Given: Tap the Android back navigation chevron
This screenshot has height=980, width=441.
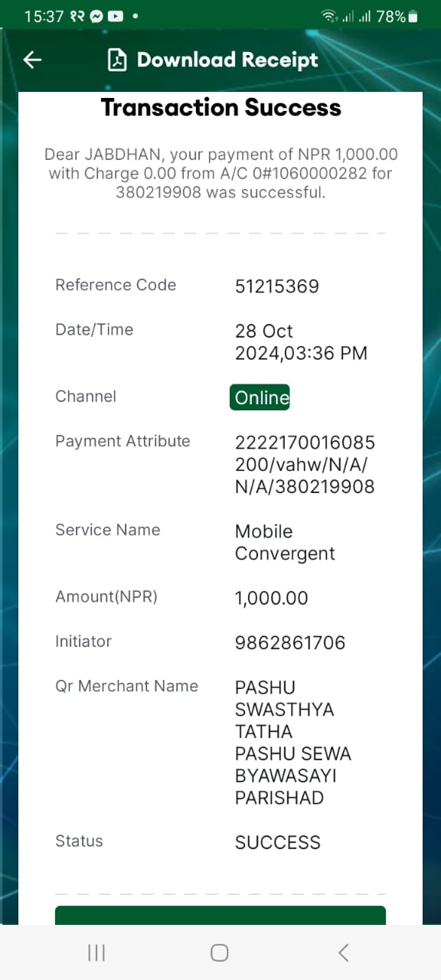Looking at the screenshot, I should pos(343,952).
